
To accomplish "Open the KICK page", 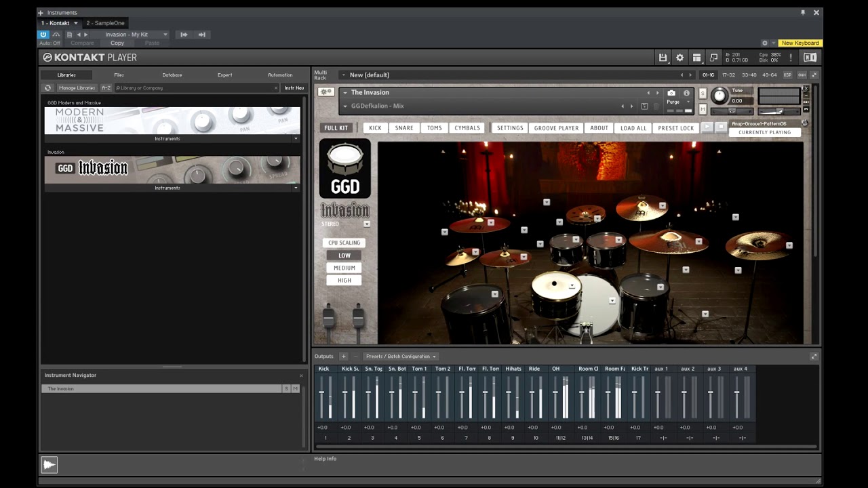I will pyautogui.click(x=375, y=128).
